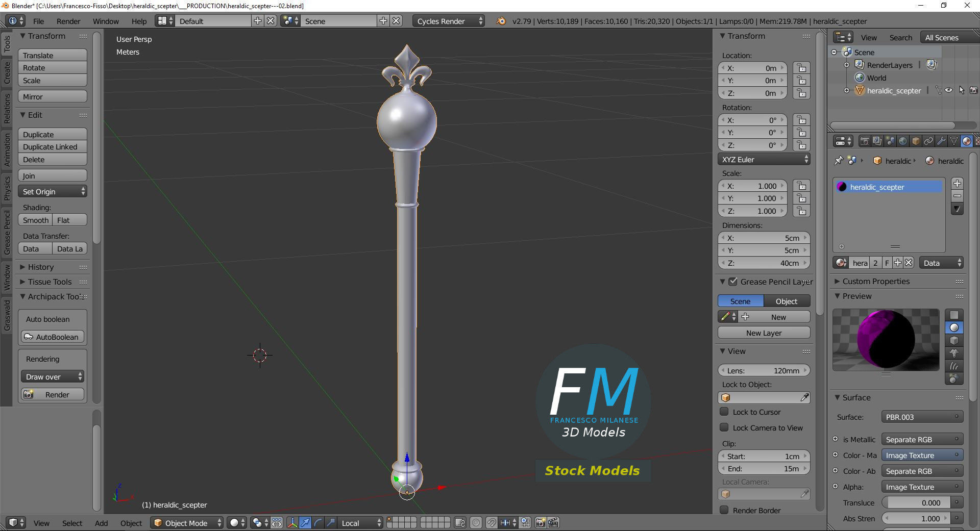Toggle the lock on Location X
The width and height of the screenshot is (980, 531).
802,68
